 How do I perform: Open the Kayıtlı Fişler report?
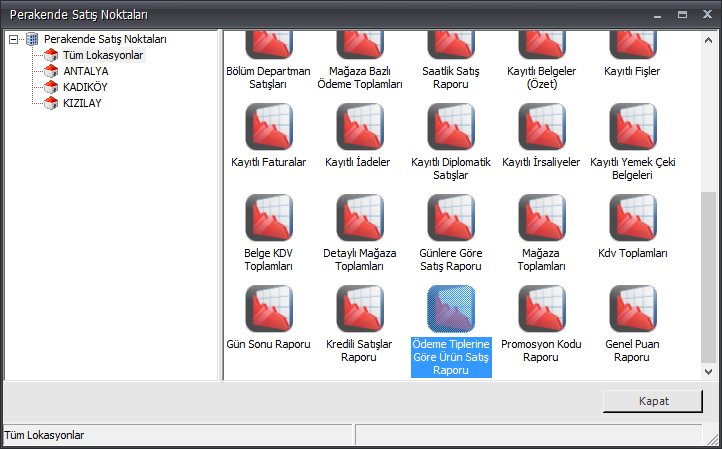[x=633, y=46]
